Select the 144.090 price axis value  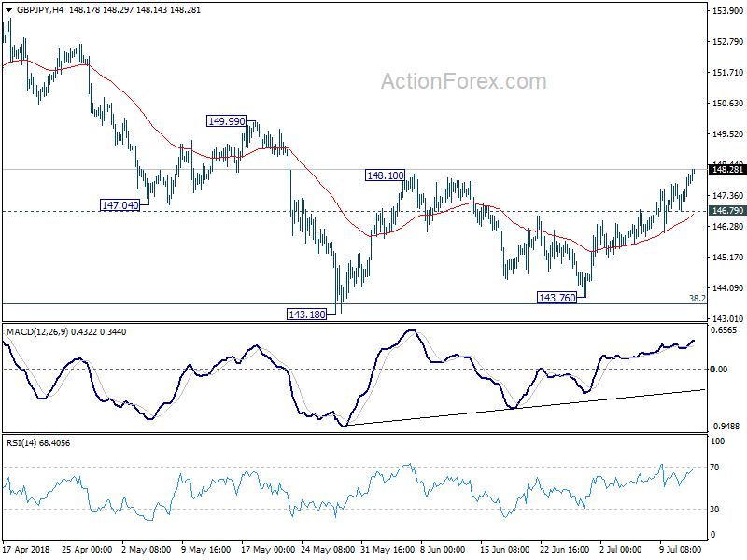[x=727, y=287]
